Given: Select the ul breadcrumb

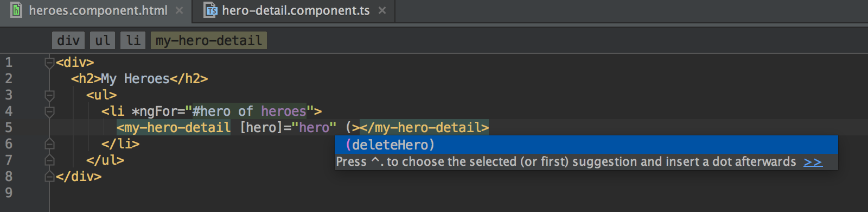Looking at the screenshot, I should click(x=102, y=40).
